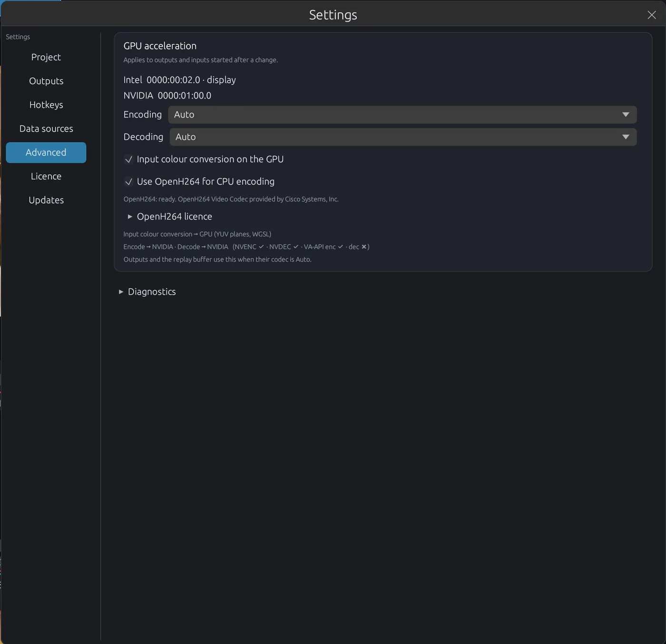
Task: Click the OpenH264 ready status text
Action: [x=231, y=199]
